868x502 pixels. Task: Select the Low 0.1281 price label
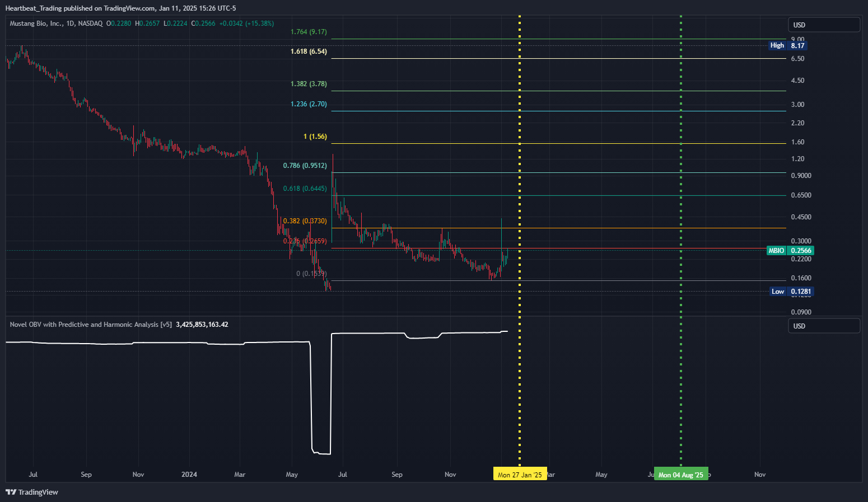(x=791, y=292)
